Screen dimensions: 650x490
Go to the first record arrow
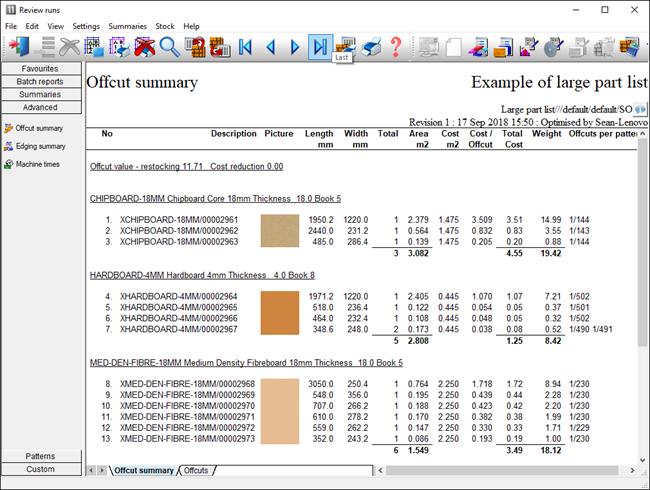pos(245,46)
